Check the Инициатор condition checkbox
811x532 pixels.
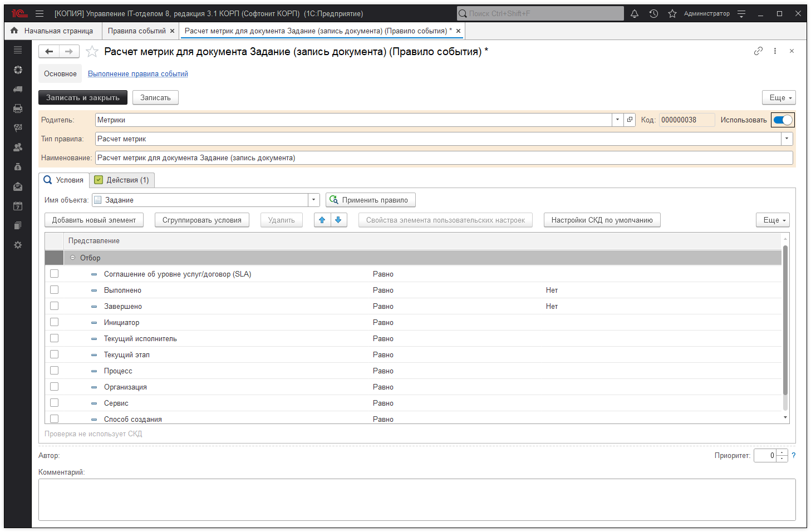click(x=54, y=322)
